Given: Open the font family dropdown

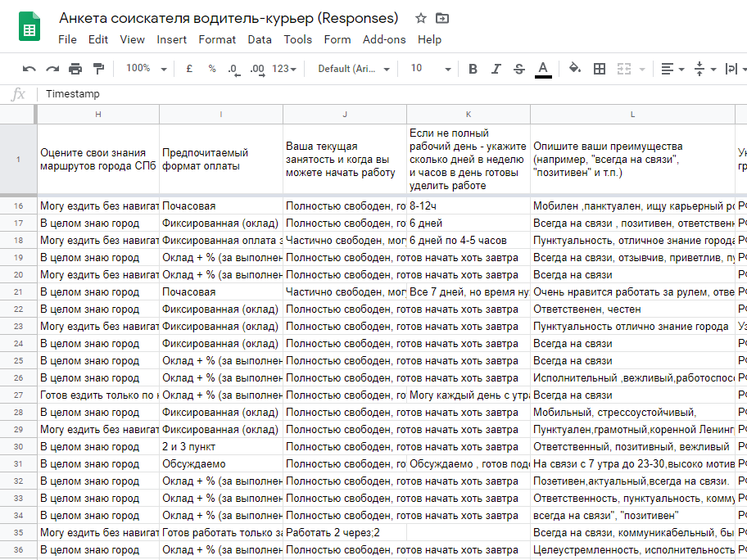Looking at the screenshot, I should pyautogui.click(x=354, y=69).
